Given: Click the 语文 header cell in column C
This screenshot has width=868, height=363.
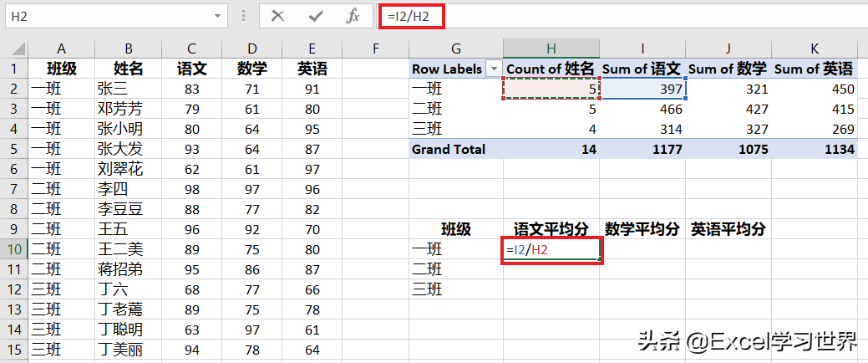Looking at the screenshot, I should (x=191, y=69).
